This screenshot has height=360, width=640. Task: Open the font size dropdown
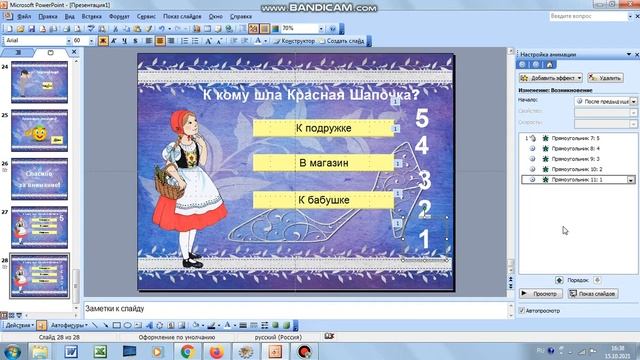91,41
